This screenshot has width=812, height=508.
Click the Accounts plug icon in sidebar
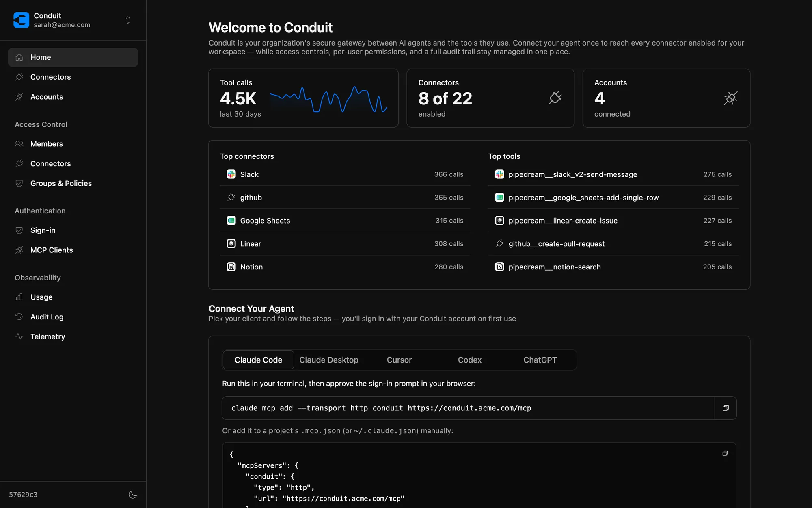coord(19,97)
